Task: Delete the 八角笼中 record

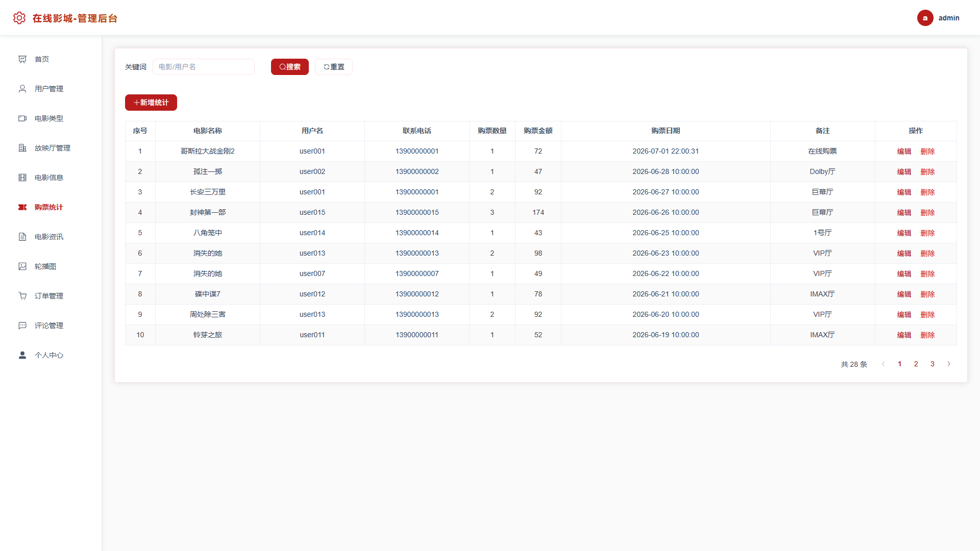Action: coord(927,233)
